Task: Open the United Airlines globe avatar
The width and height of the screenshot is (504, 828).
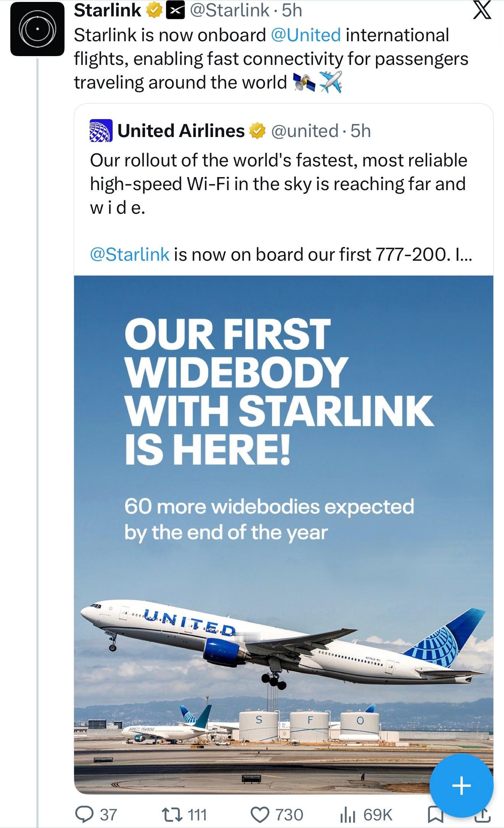Action: click(x=101, y=131)
